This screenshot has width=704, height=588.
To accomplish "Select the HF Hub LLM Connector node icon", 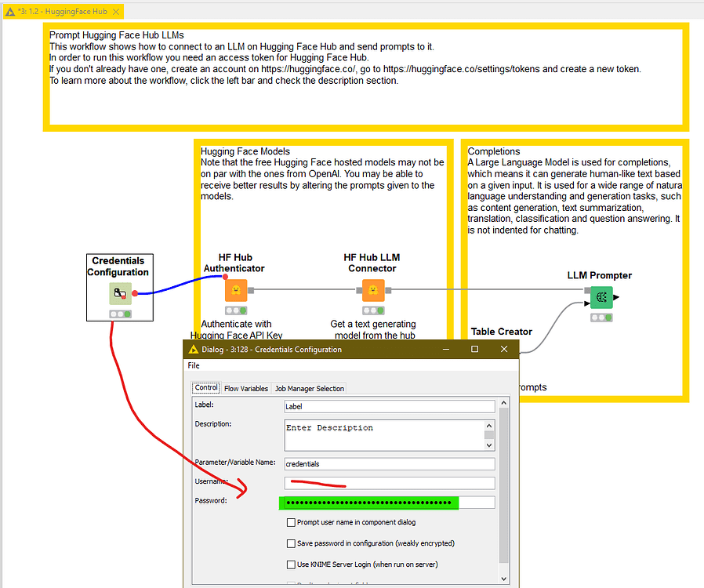I will (x=372, y=289).
